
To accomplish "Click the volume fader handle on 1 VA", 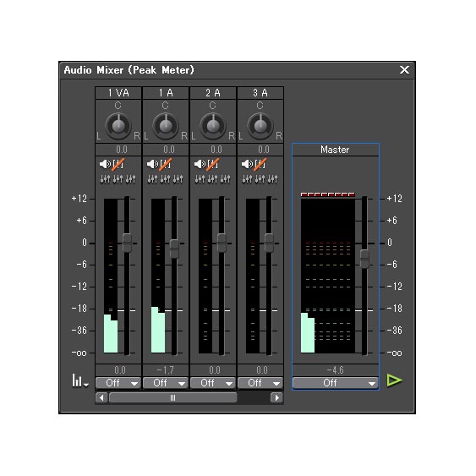I will (x=127, y=243).
